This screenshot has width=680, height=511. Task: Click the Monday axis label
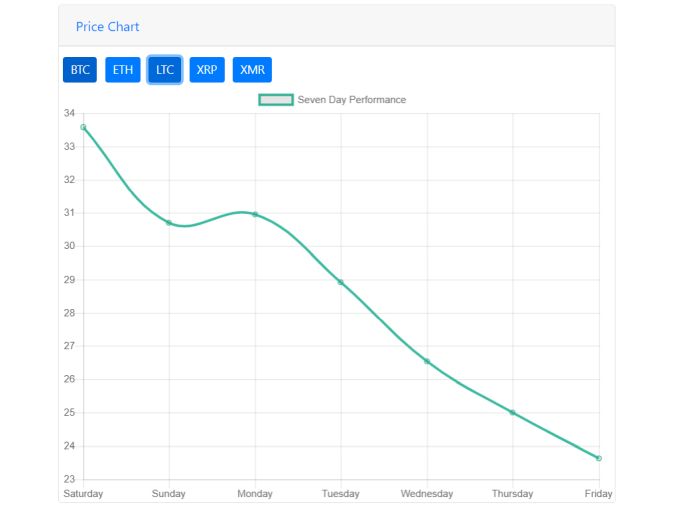(255, 494)
